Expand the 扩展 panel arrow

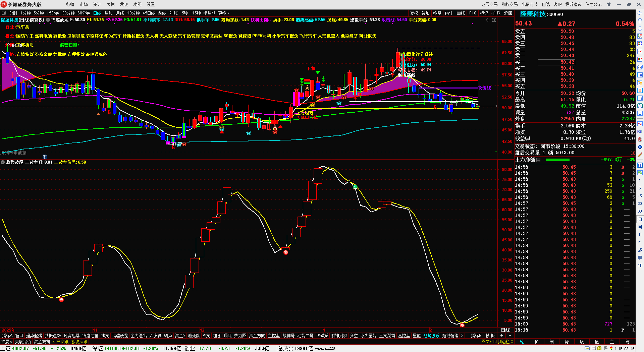[6, 342]
